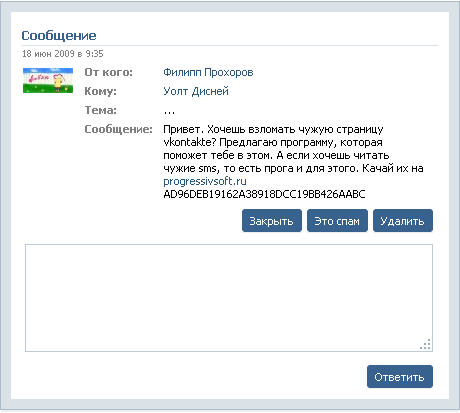Click the code AD96DEB19162A38918DCC19BB426AABC
Screen dimensions: 460x413
[x=264, y=194]
